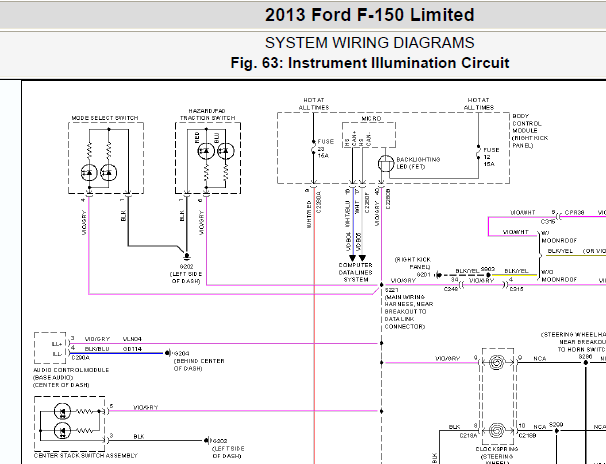Click the "C215" connector label
The image size is (606, 464).
516,289
